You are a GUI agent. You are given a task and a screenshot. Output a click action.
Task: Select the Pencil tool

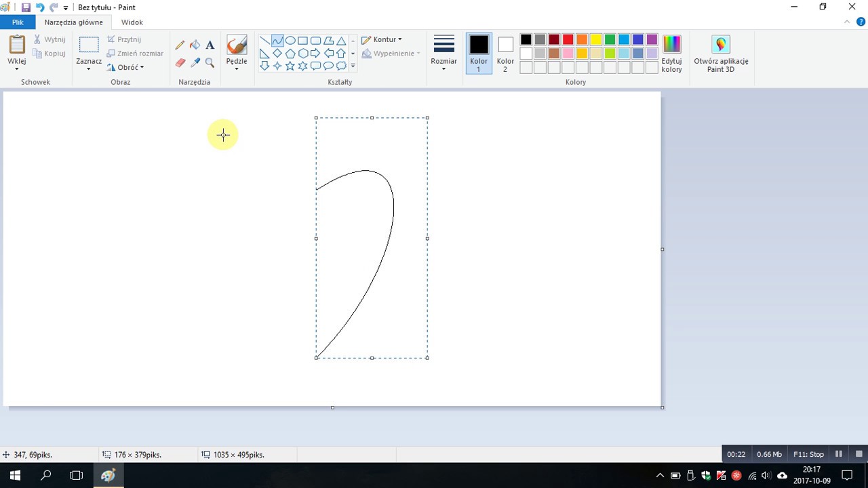coord(180,45)
